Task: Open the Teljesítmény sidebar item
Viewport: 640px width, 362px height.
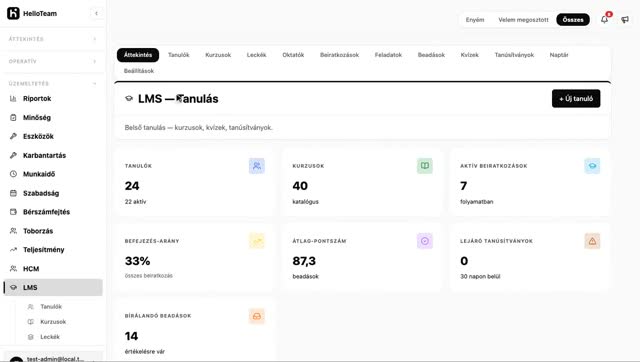Action: [53, 249]
